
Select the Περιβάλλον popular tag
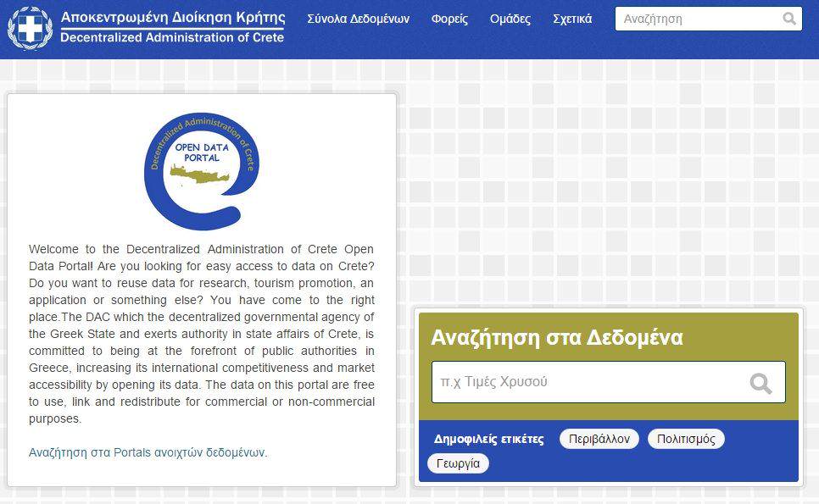click(599, 439)
